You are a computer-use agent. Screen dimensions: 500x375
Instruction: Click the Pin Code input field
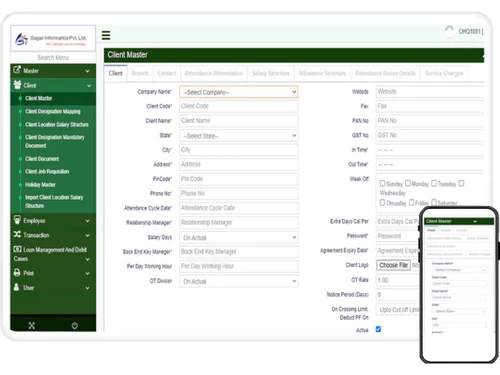tap(239, 179)
